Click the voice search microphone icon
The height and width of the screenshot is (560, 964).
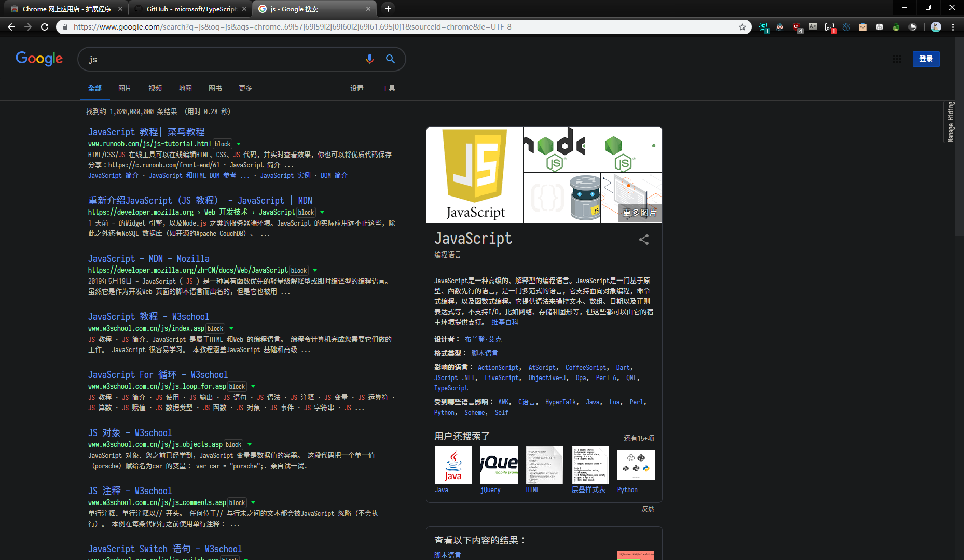(369, 59)
